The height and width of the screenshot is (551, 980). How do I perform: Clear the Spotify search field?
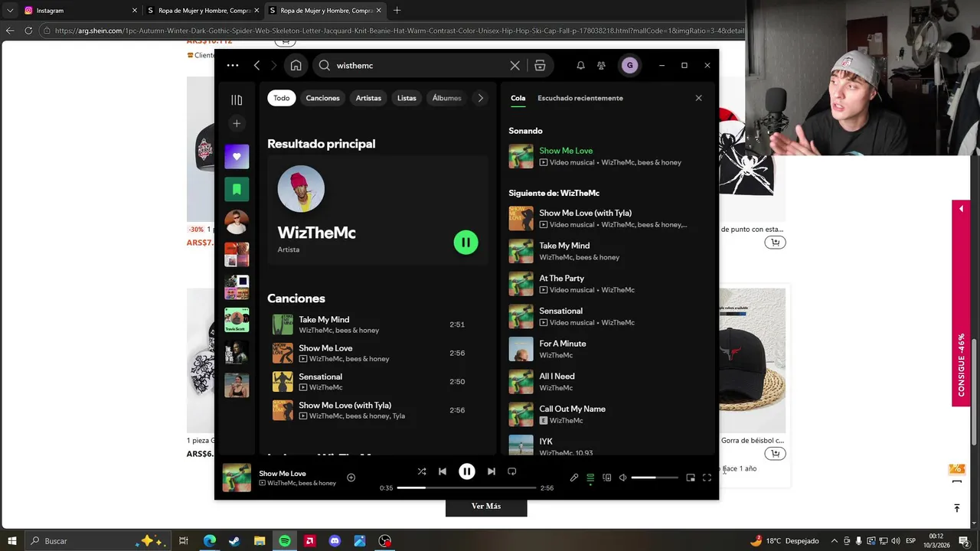(515, 66)
